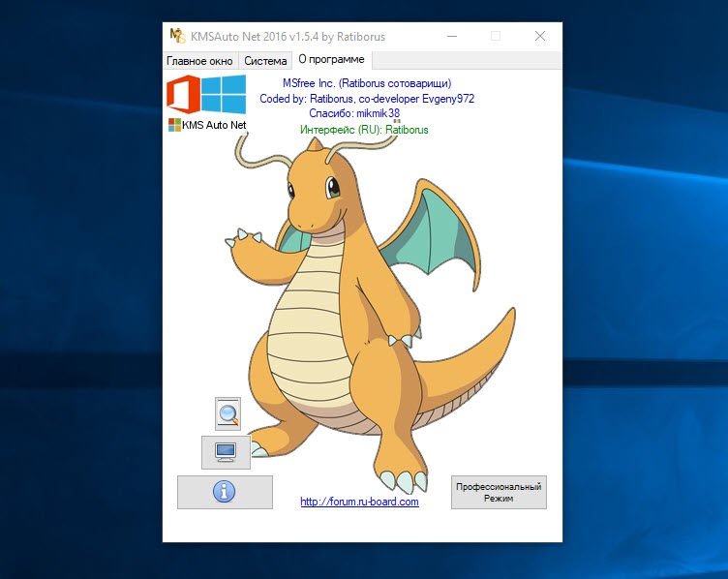Click the Dragonite dragon picture
This screenshot has width=728, height=579.
[x=368, y=310]
